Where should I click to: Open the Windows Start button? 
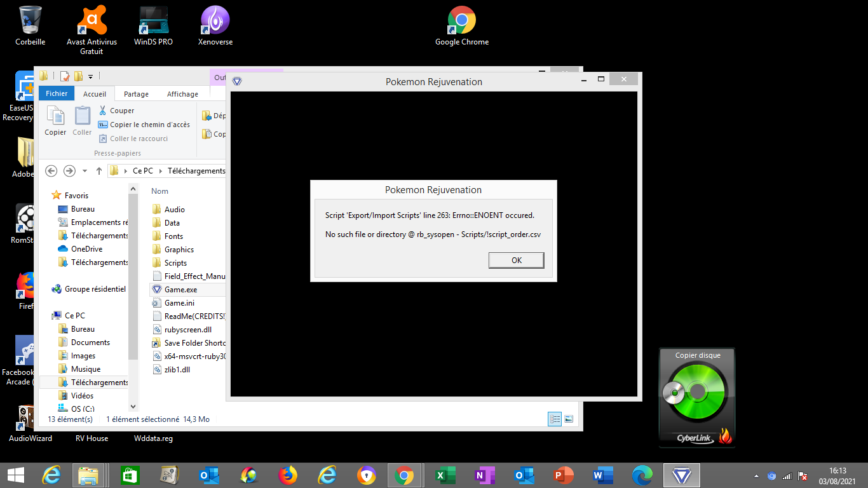click(x=15, y=475)
